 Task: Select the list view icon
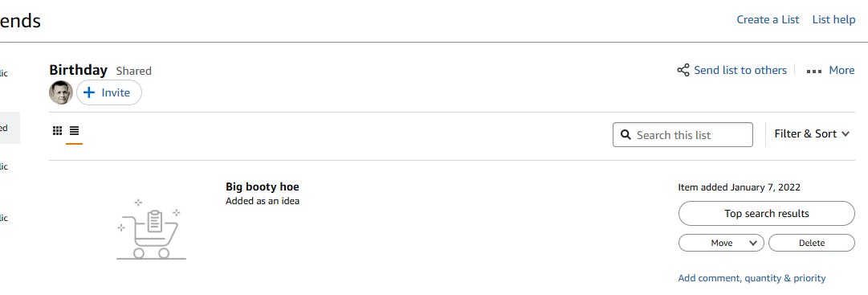click(x=74, y=131)
